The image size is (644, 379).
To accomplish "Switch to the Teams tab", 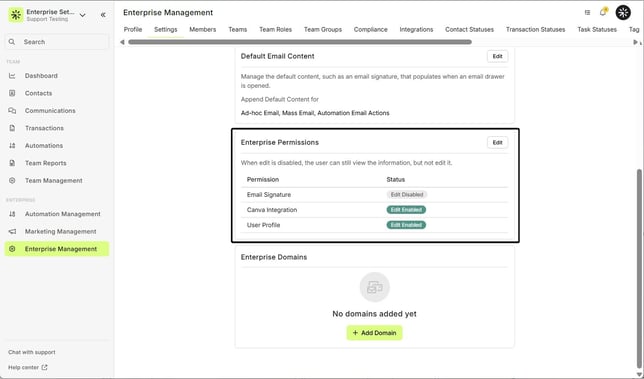I will 238,30.
